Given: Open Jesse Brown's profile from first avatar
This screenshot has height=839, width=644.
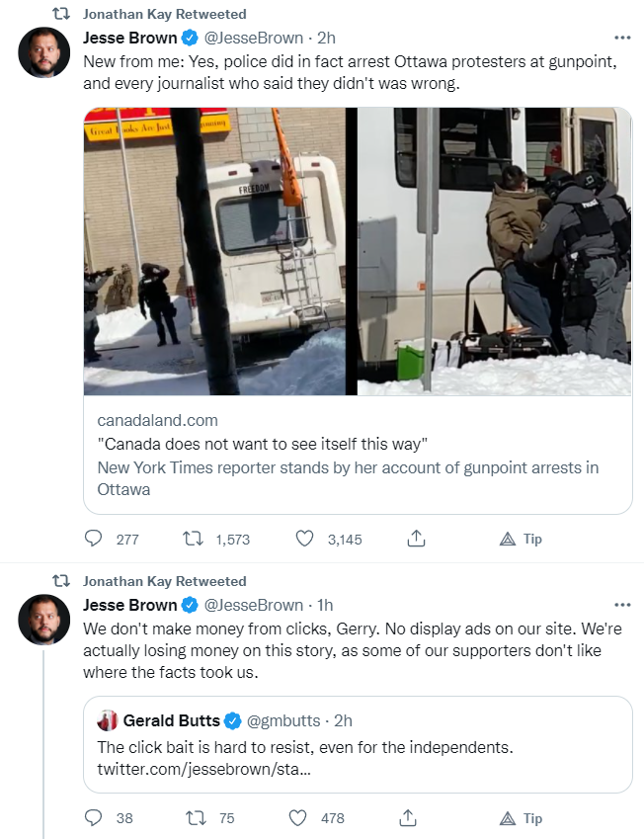Looking at the screenshot, I should pos(44,52).
